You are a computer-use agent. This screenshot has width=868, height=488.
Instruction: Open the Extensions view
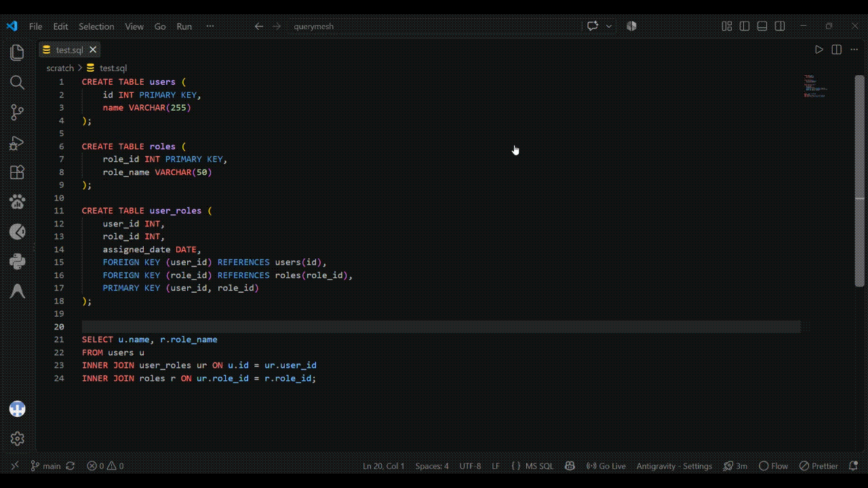pyautogui.click(x=18, y=172)
